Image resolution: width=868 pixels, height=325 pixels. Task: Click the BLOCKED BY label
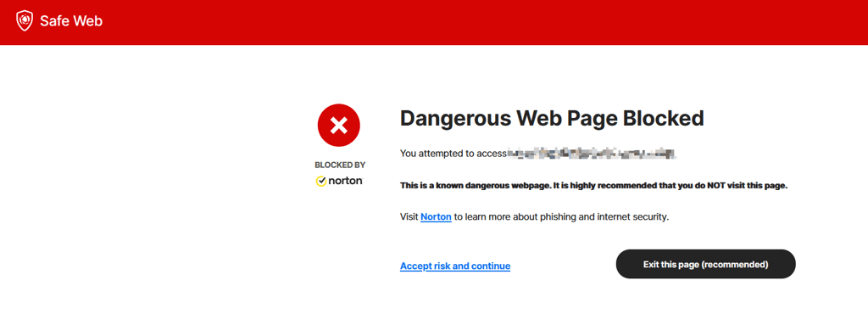(x=340, y=165)
